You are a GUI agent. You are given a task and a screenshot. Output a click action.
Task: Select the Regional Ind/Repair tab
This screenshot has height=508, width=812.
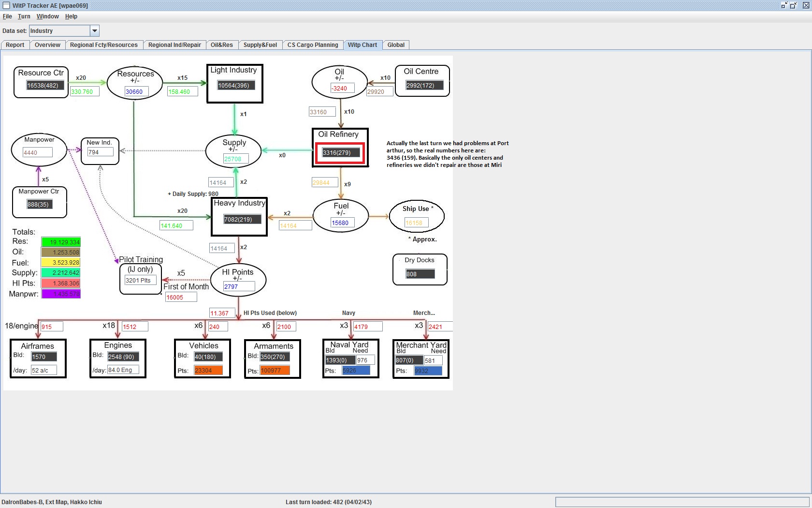(174, 45)
